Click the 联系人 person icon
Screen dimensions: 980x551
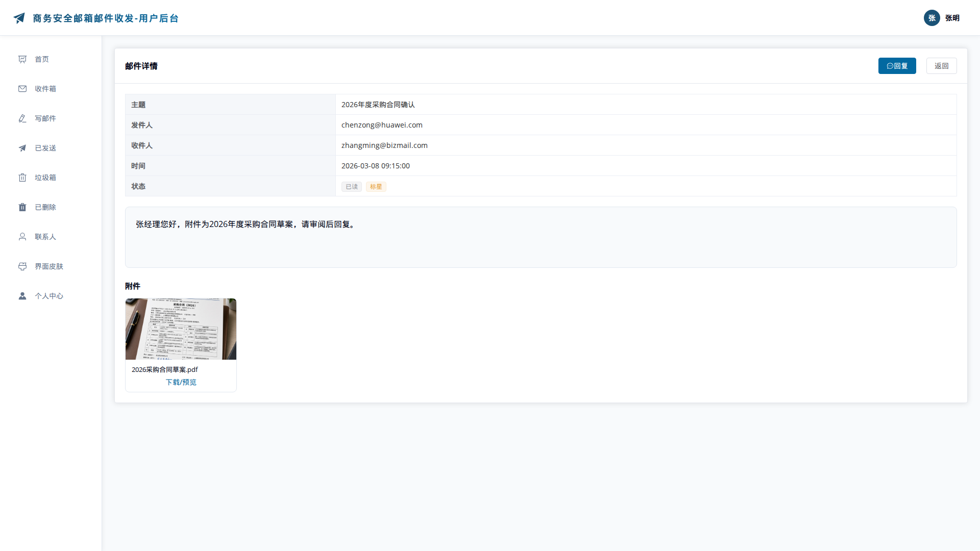click(x=22, y=237)
